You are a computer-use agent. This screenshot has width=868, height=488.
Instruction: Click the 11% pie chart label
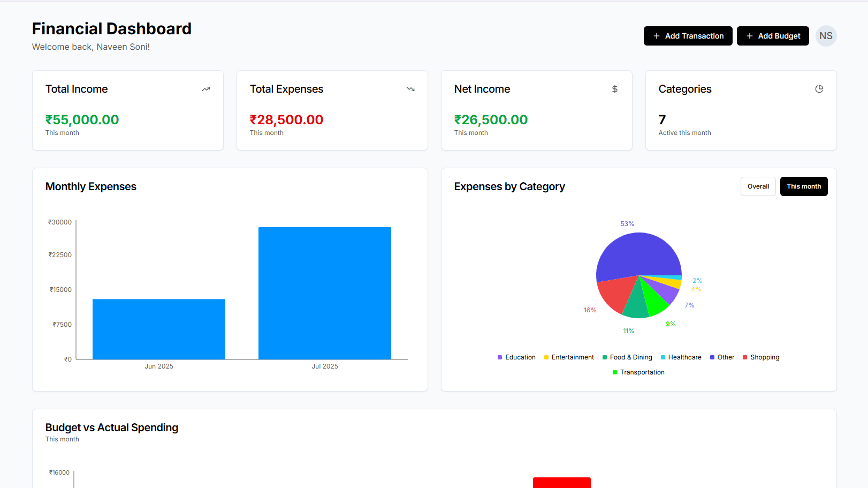628,331
